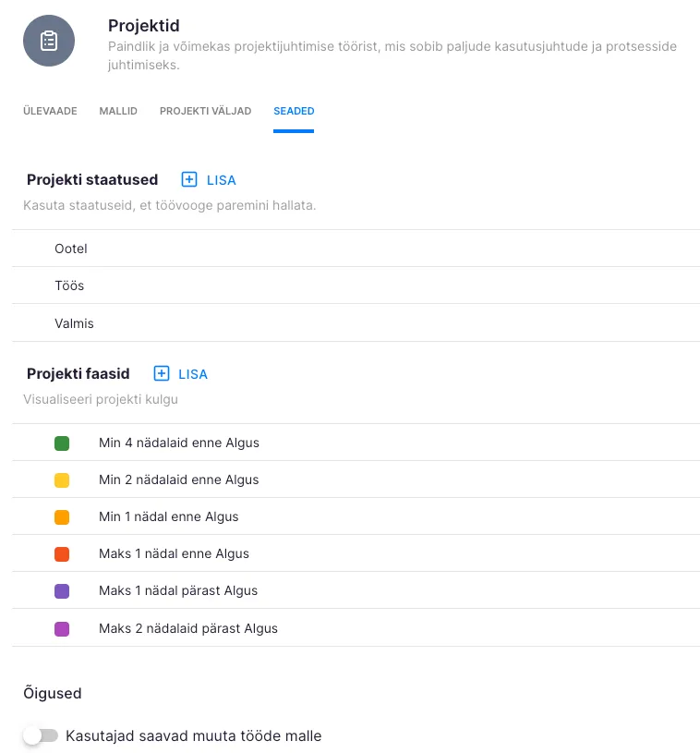Pick the orange swatch for Min 1 nädal

pyautogui.click(x=62, y=517)
